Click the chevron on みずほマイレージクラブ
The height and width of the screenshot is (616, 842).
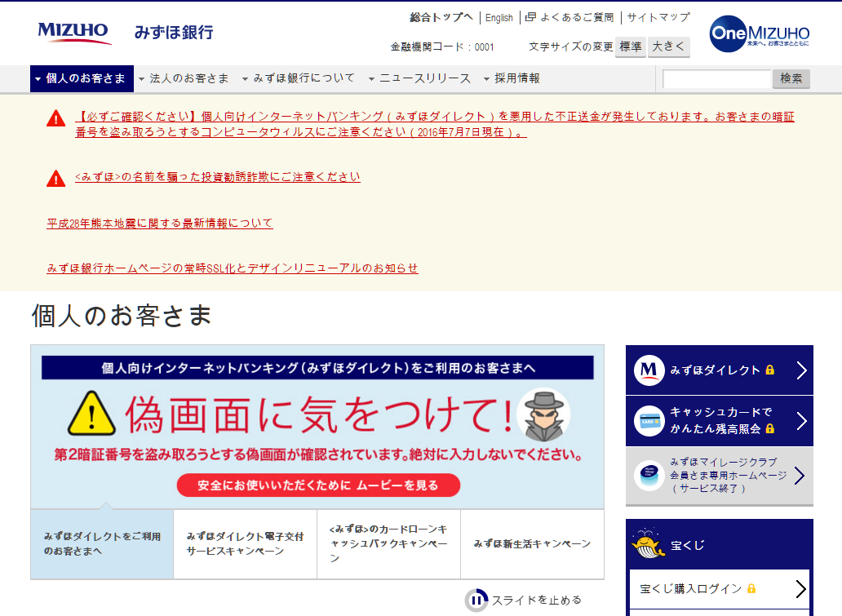pyautogui.click(x=800, y=476)
